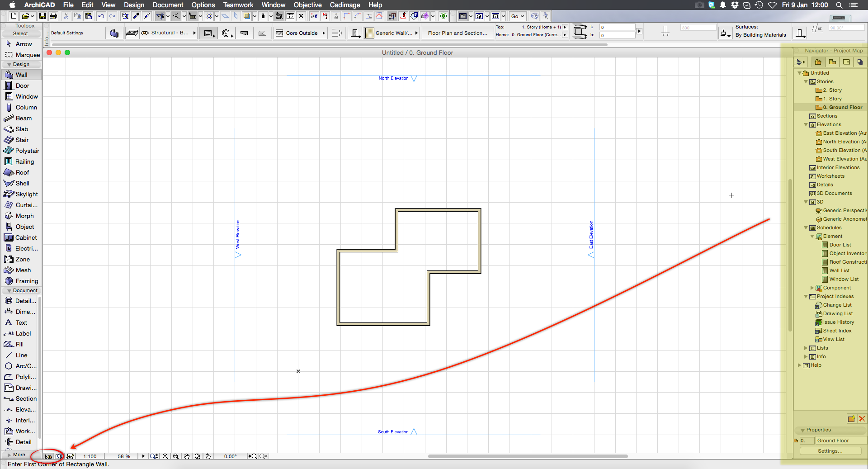Open the Paste clipboard icon
Image resolution: width=868 pixels, height=469 pixels.
tap(89, 16)
